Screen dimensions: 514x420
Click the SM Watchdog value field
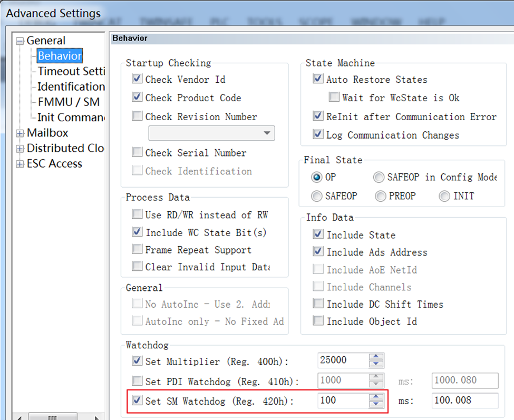coord(343,401)
